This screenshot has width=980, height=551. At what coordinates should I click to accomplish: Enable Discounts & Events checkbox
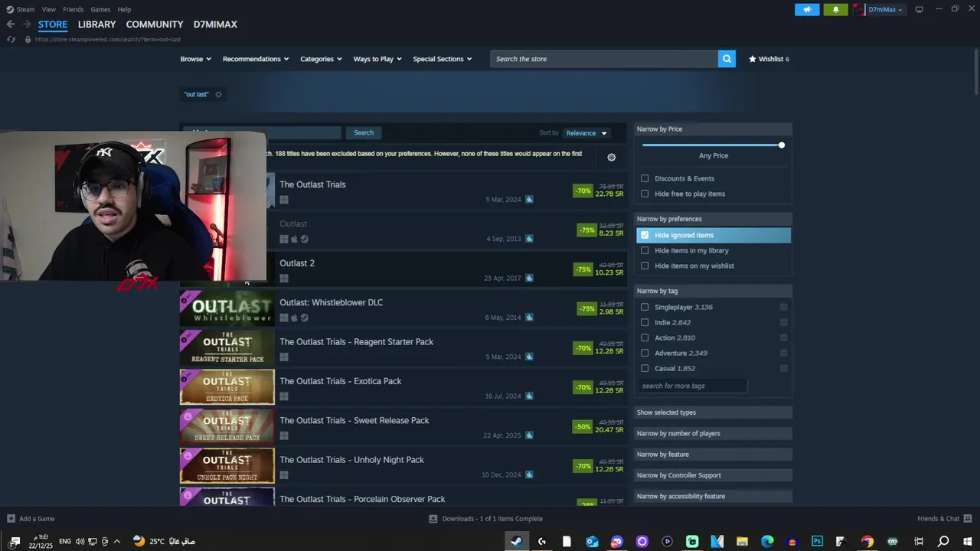(645, 178)
